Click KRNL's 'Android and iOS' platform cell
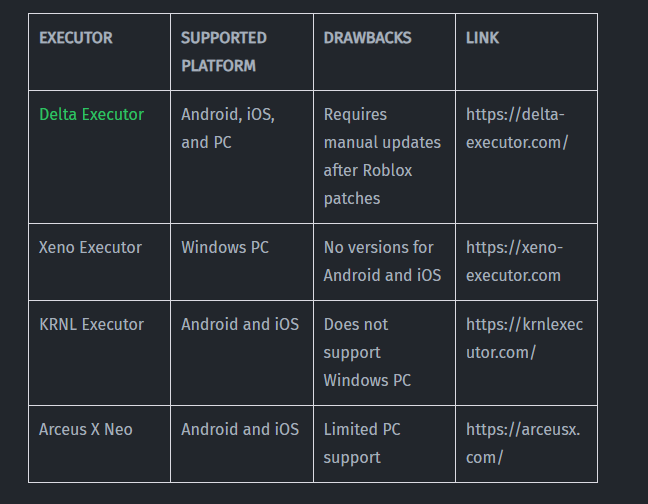This screenshot has height=504, width=648. (x=240, y=324)
